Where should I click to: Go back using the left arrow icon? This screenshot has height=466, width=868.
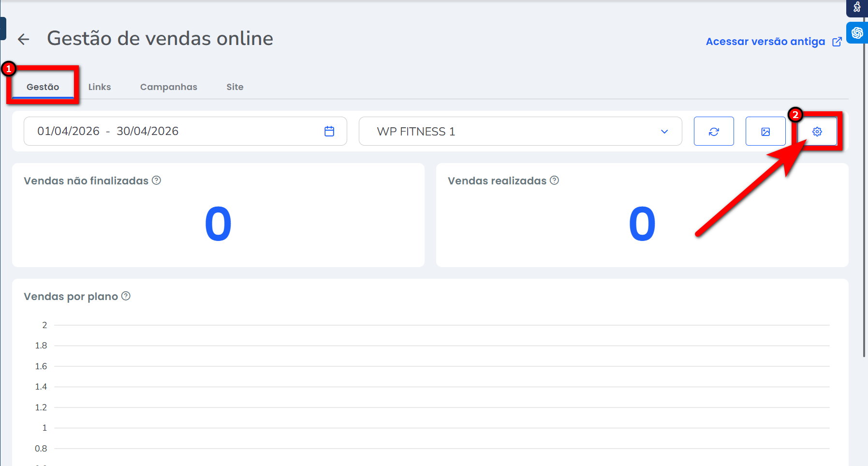[x=23, y=39]
